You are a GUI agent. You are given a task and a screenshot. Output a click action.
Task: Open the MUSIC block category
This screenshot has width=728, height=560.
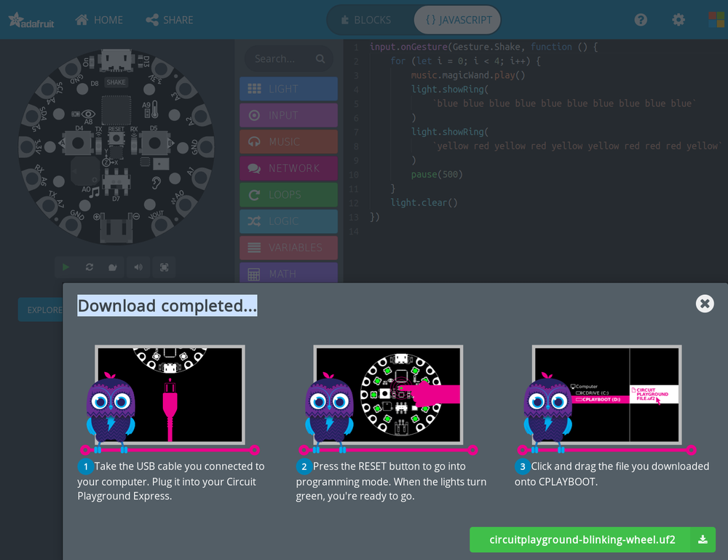click(x=288, y=141)
